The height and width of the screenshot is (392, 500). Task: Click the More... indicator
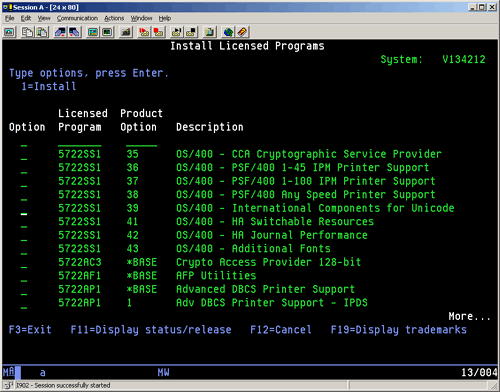point(469,316)
